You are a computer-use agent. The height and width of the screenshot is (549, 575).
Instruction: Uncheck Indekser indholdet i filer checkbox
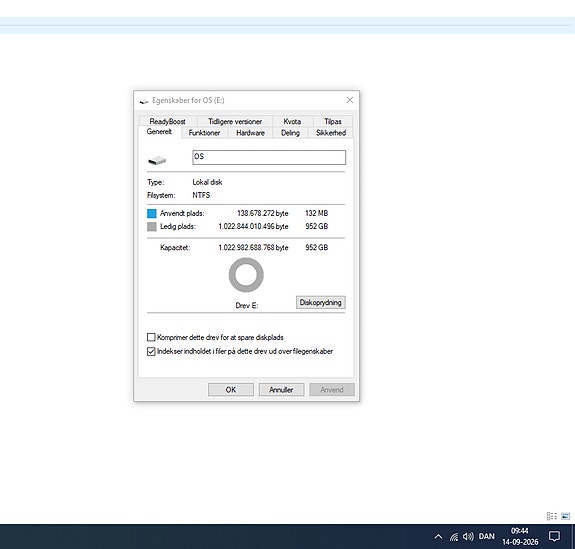tap(151, 351)
